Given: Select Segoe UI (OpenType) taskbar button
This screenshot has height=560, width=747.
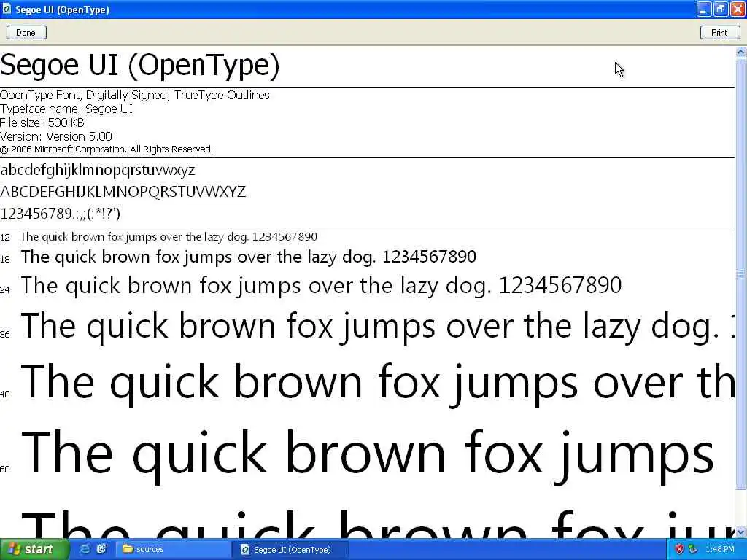Looking at the screenshot, I should point(292,550).
